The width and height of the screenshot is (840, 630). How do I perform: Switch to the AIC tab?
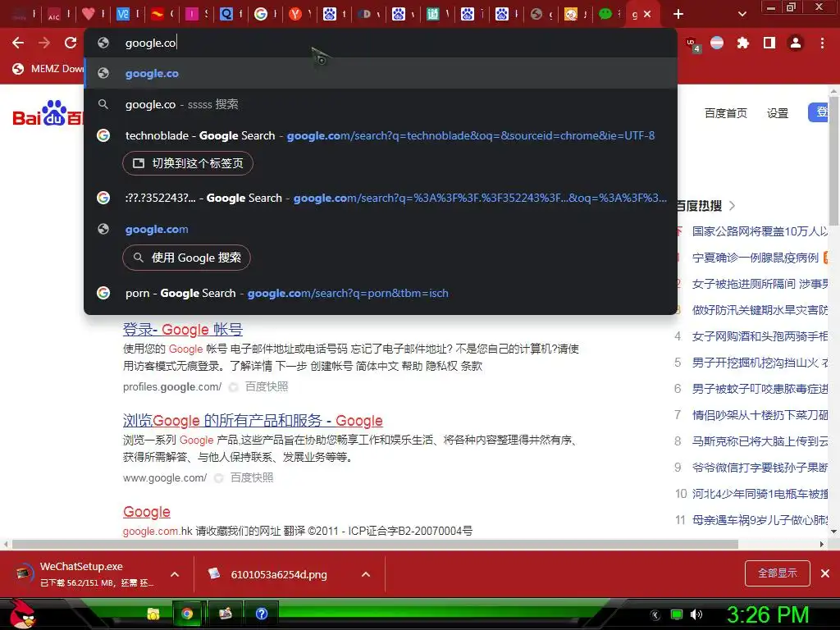point(54,15)
